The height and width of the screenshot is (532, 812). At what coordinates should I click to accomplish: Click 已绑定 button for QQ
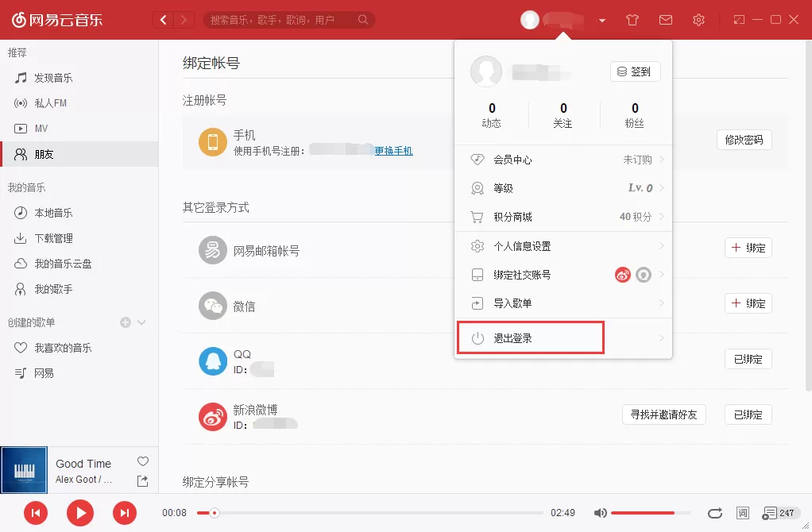pos(748,359)
